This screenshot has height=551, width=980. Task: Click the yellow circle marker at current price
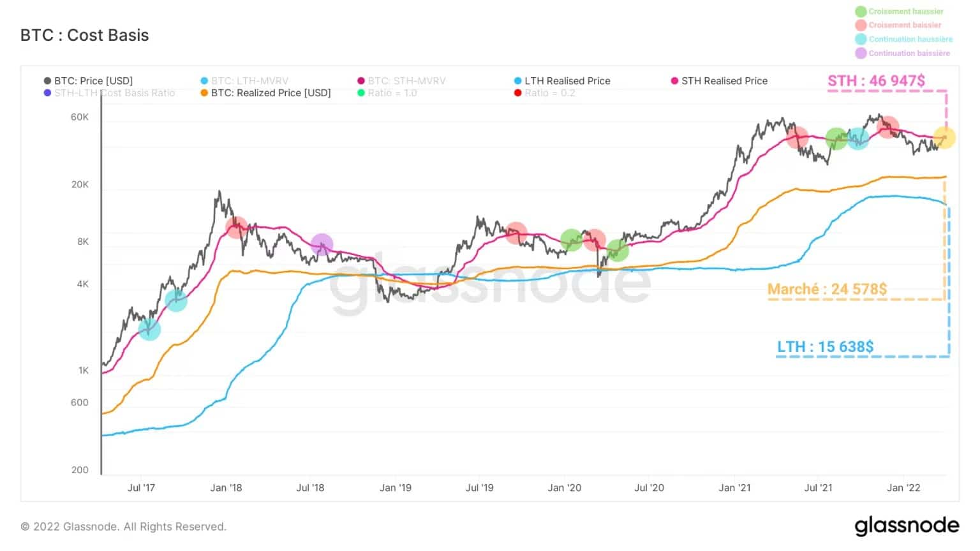pos(944,138)
